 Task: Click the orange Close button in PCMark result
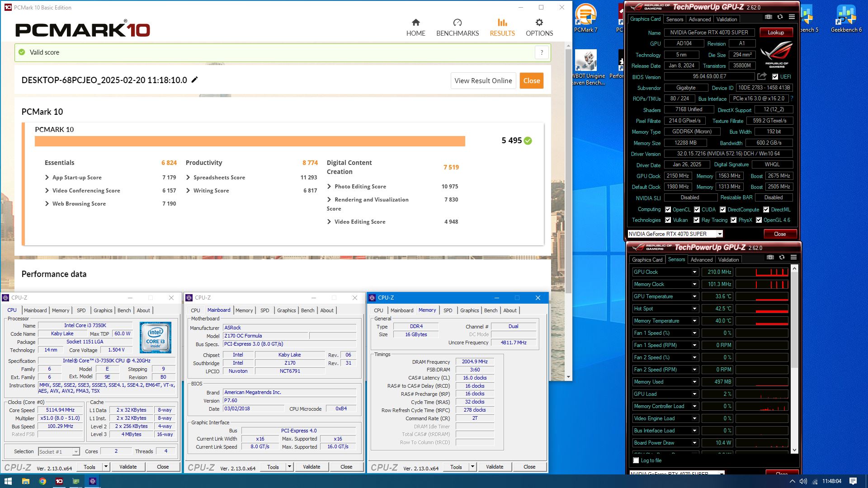pos(531,80)
